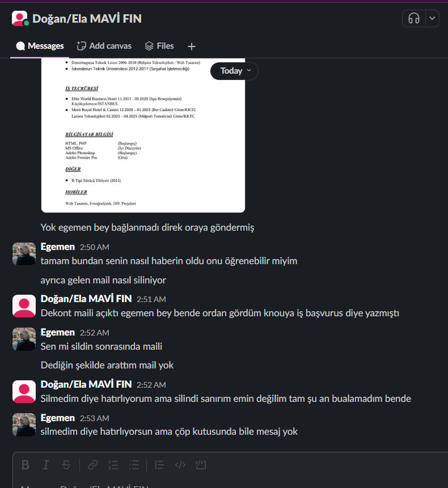Insert a code block
This screenshot has height=488, width=448.
pos(201,465)
